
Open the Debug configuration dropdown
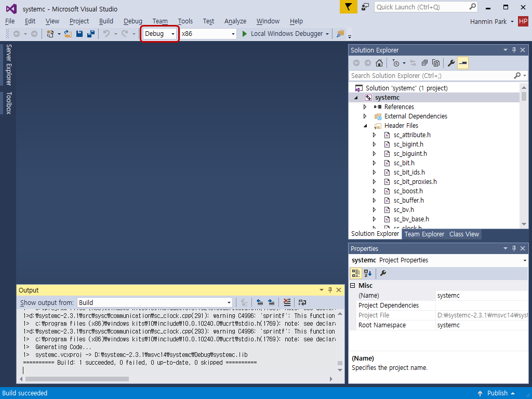click(172, 33)
